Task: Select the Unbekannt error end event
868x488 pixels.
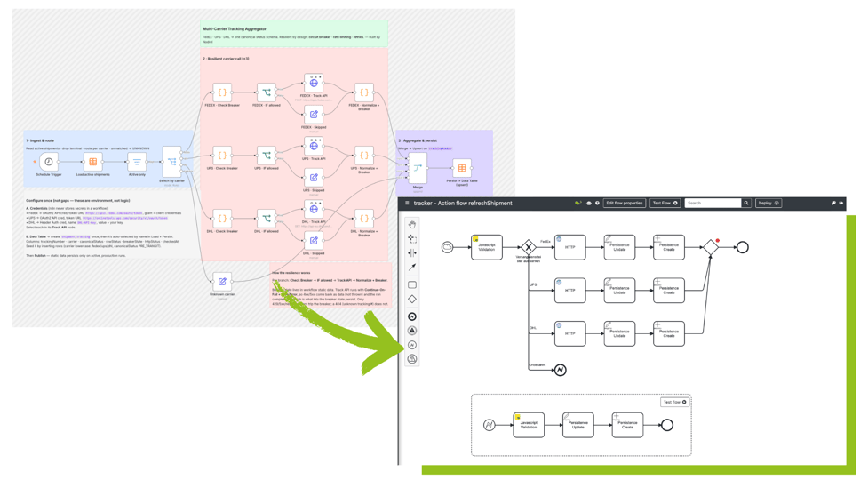Action: 561,370
